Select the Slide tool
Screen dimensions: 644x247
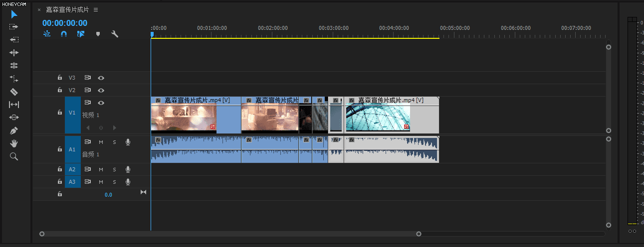(14, 118)
